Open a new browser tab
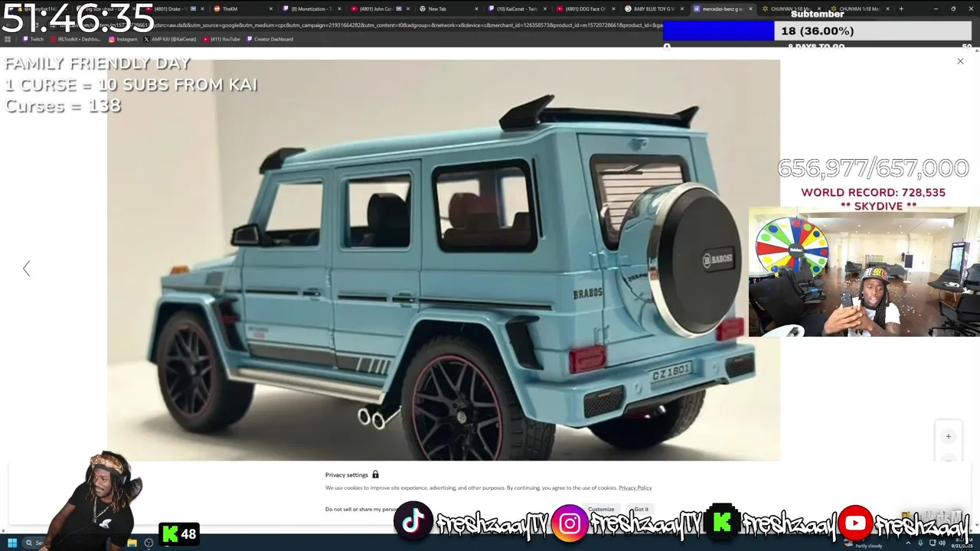This screenshot has height=551, width=980. coord(901,8)
